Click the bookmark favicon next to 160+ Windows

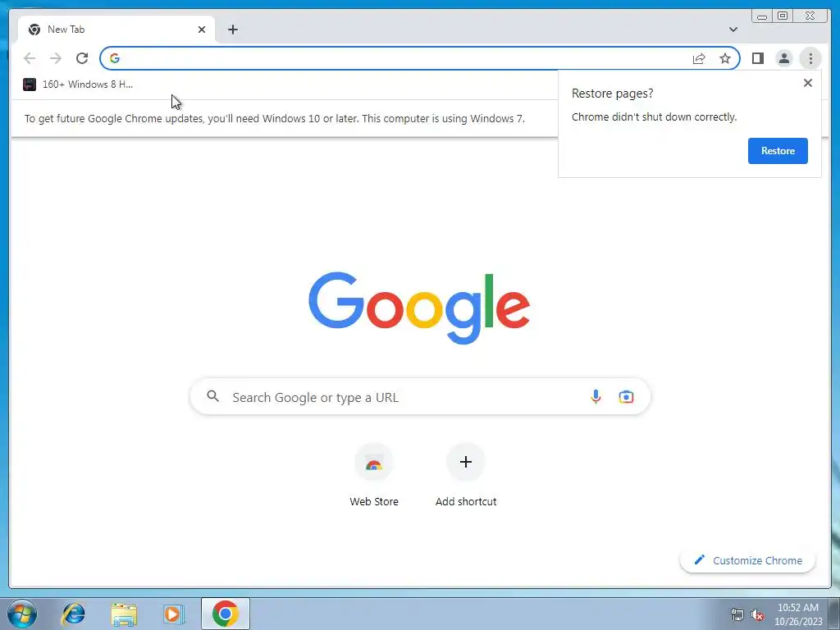click(30, 84)
